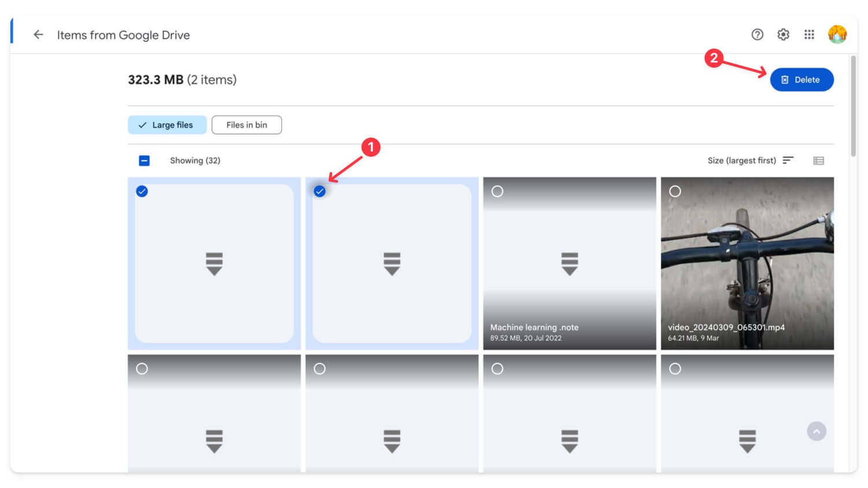Select video_20240309_065301.mp4
The height and width of the screenshot is (488, 868).
click(x=675, y=191)
